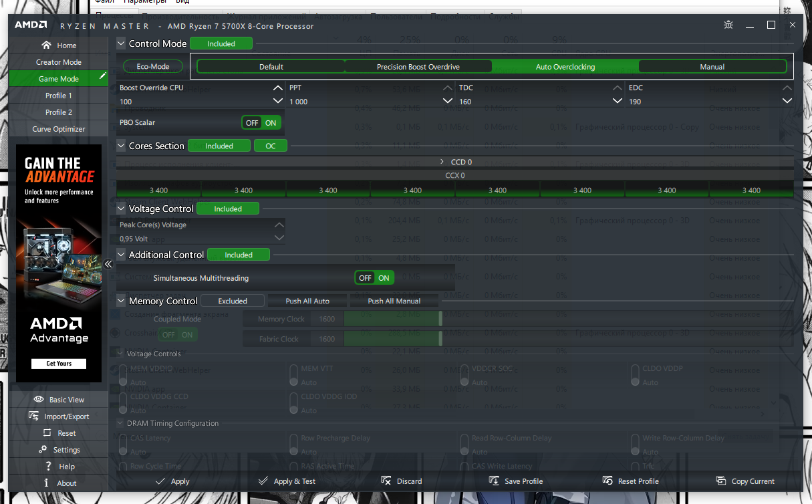The height and width of the screenshot is (504, 812).
Task: Toggle the PBO Scalar OFF/ON switch
Action: (261, 123)
